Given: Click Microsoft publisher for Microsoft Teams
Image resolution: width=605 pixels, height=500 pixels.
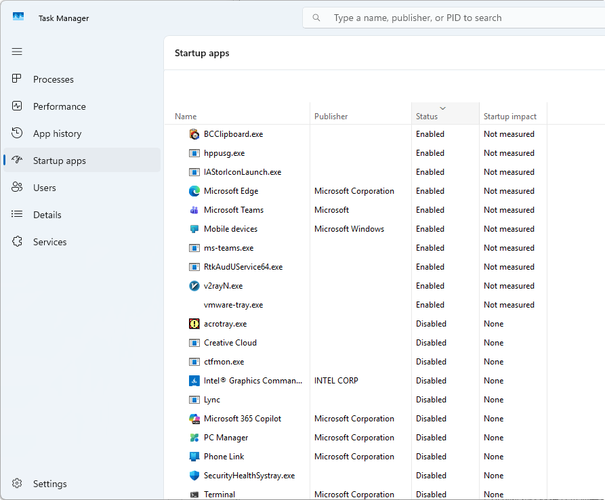Looking at the screenshot, I should coord(331,210).
